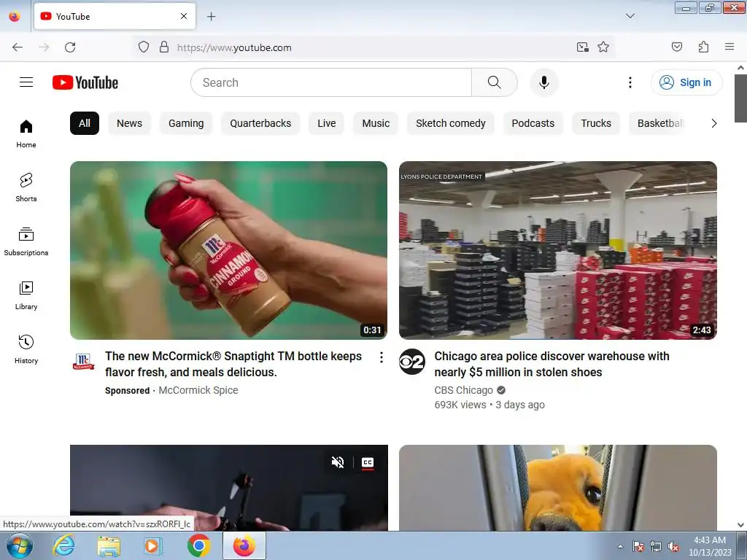Screen dimensions: 747x560
Task: Click the scrollbar down arrow
Action: [740, 525]
